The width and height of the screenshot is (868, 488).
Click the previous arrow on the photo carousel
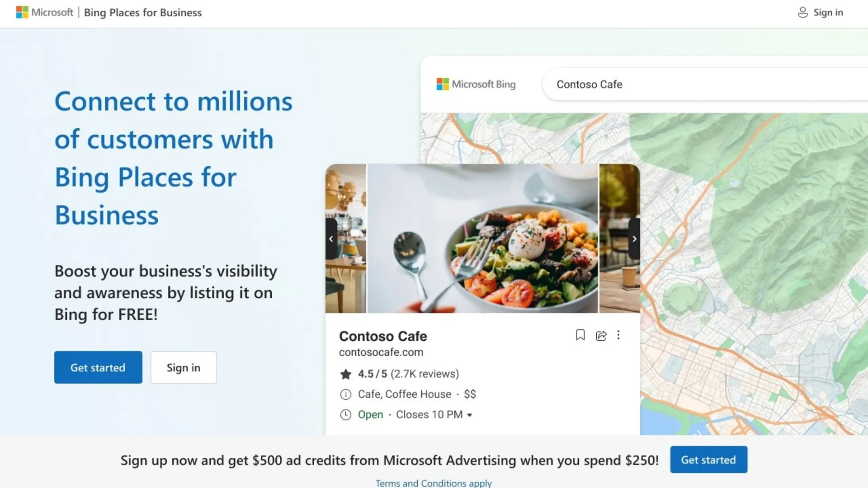pyautogui.click(x=331, y=239)
